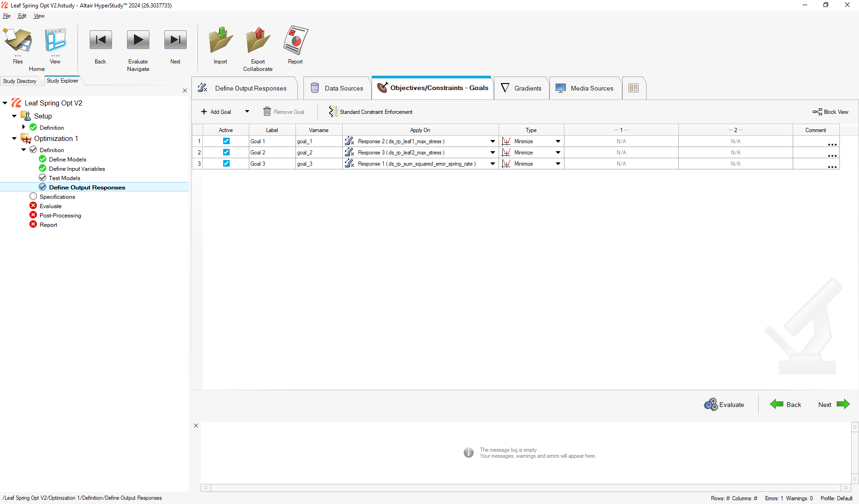Image resolution: width=859 pixels, height=504 pixels.
Task: Click the green Back arrow at bottom
Action: 777,404
